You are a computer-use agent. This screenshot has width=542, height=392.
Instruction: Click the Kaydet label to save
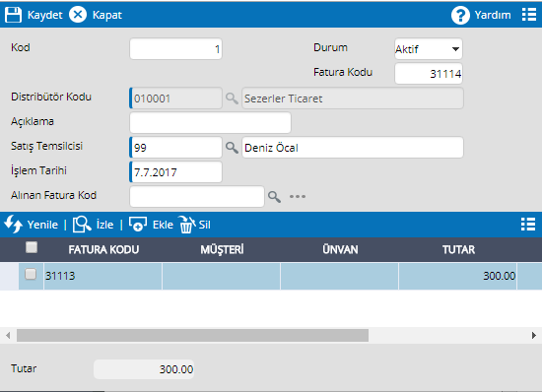coord(45,15)
